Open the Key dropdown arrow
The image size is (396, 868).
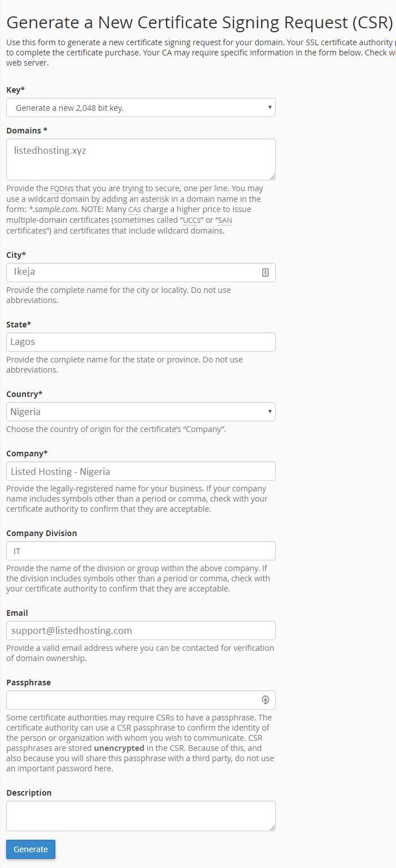(x=270, y=107)
